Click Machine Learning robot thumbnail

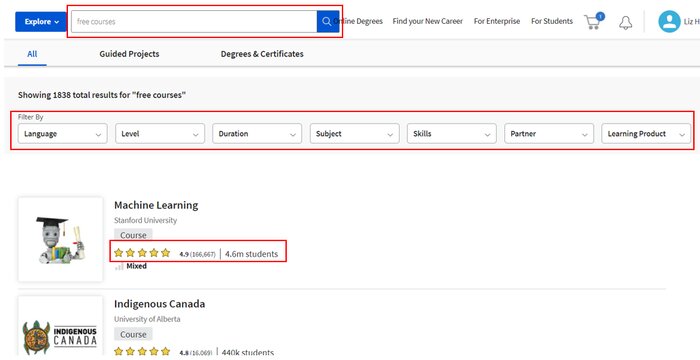pyautogui.click(x=60, y=239)
